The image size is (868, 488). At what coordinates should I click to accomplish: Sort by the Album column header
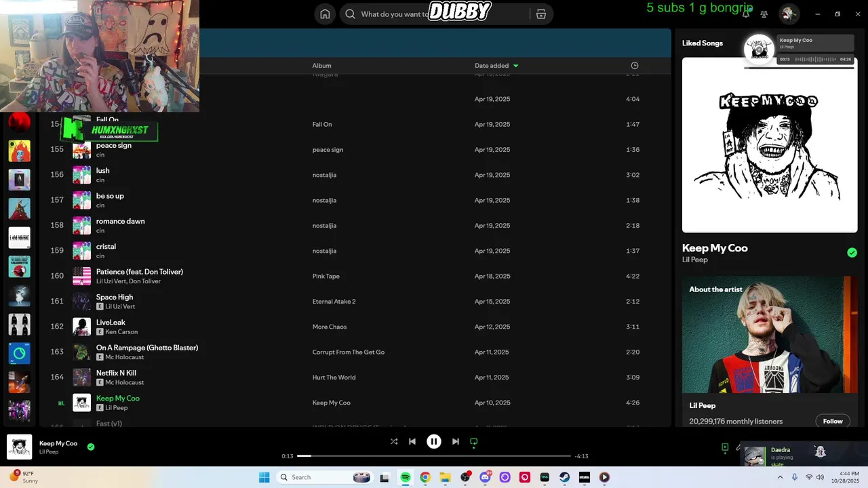click(x=321, y=66)
